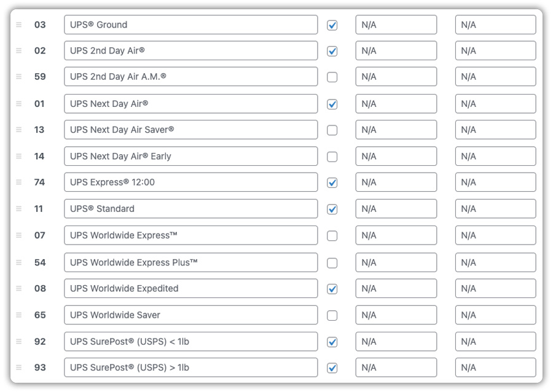
Task: Click the UPS Express 12:00 name field
Action: click(x=191, y=182)
